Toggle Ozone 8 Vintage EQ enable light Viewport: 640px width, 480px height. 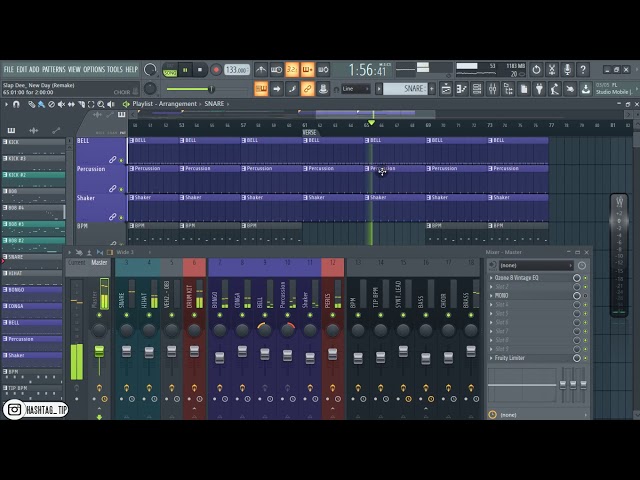point(585,278)
